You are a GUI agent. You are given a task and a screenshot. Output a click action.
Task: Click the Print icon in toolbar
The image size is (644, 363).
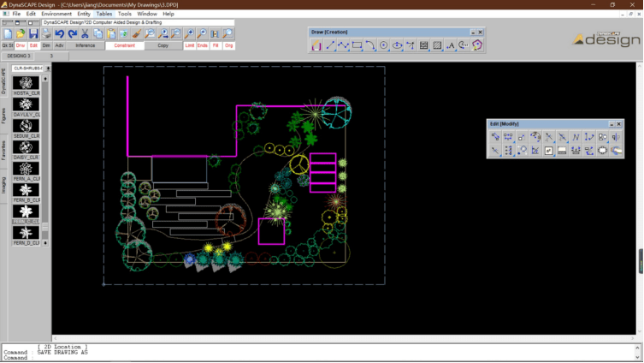pyautogui.click(x=46, y=33)
